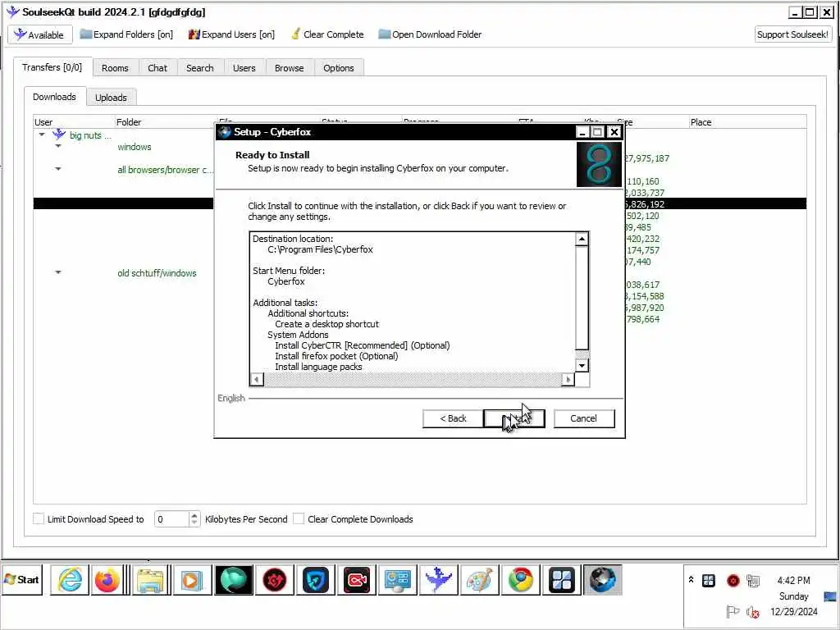
Task: Click the < Back button in setup
Action: tap(453, 418)
